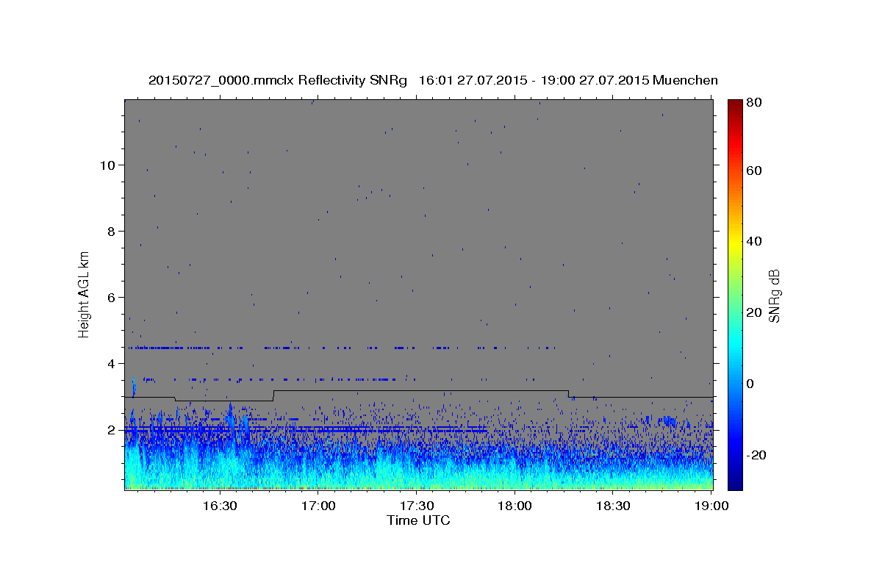Click the colorbar value -20

(x=757, y=455)
